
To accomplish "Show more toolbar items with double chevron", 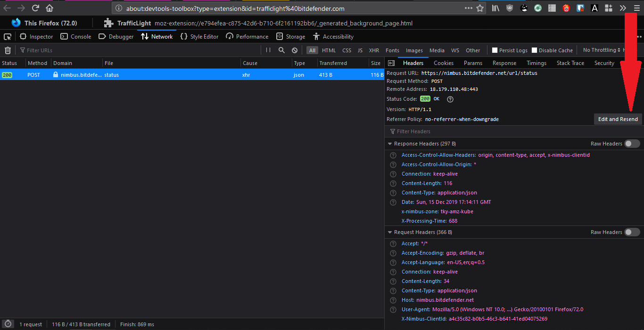I will [623, 8].
